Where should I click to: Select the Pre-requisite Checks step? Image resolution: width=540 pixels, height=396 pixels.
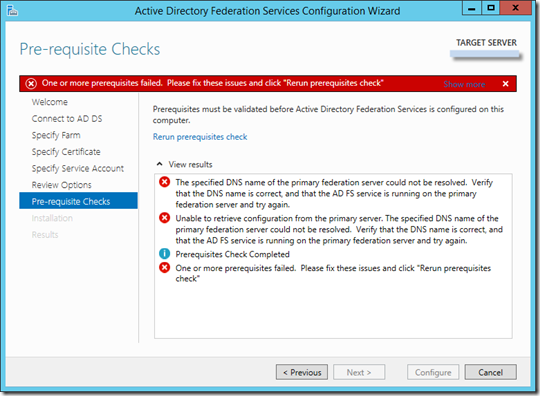[x=78, y=201]
